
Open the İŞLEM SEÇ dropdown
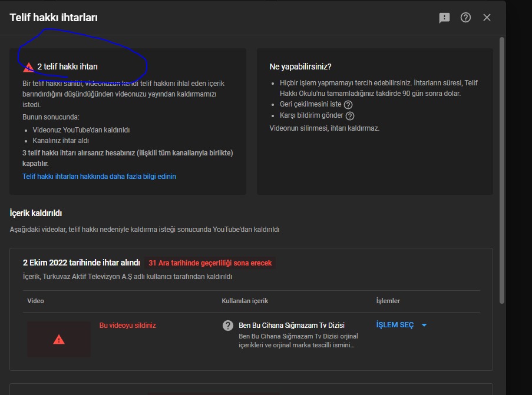pos(401,325)
